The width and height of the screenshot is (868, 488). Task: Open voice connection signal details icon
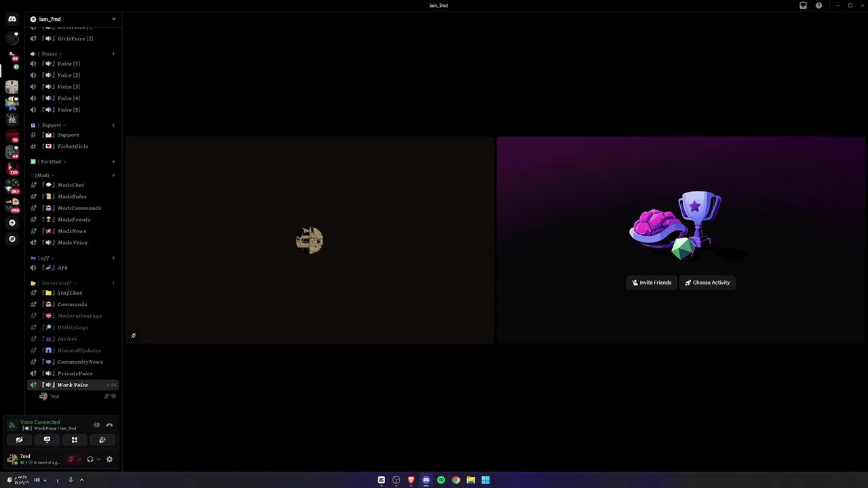click(x=12, y=425)
